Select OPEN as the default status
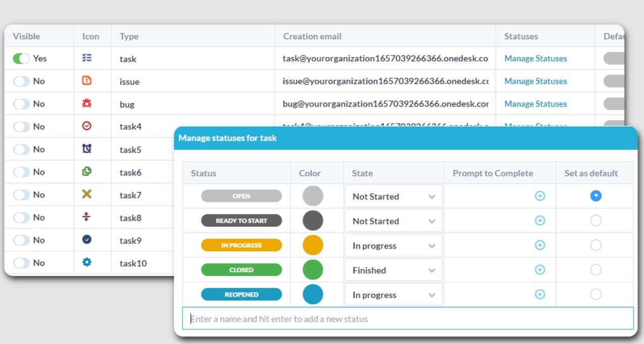The image size is (644, 344). pyautogui.click(x=596, y=196)
